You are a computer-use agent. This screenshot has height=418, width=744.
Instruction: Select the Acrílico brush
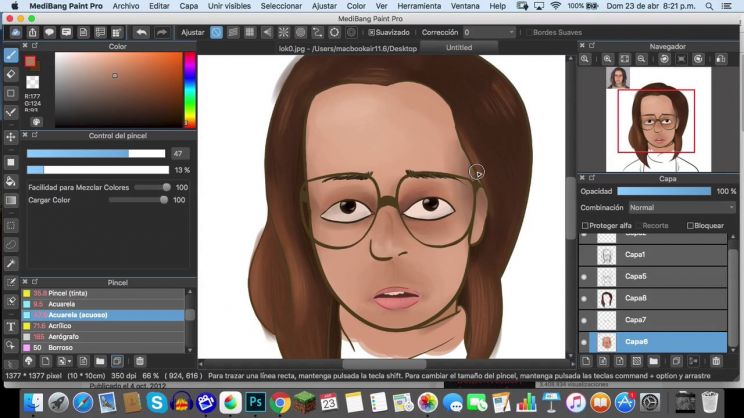[103, 326]
